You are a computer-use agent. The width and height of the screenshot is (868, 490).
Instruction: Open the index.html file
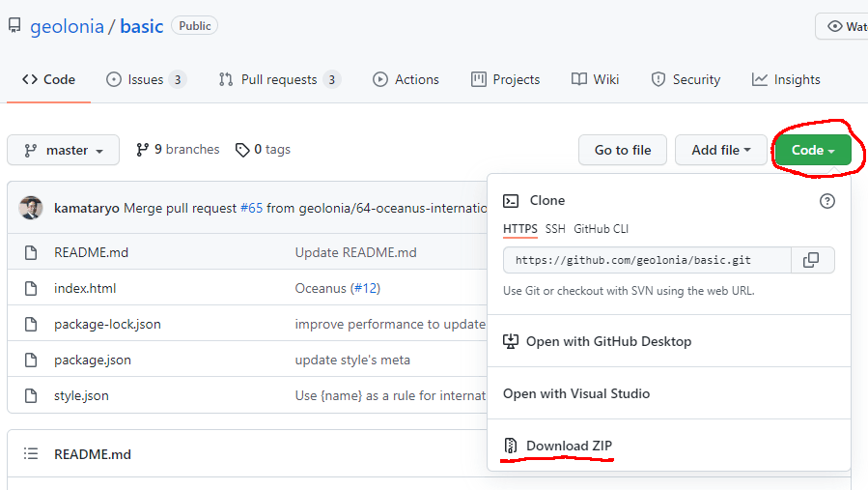point(85,288)
